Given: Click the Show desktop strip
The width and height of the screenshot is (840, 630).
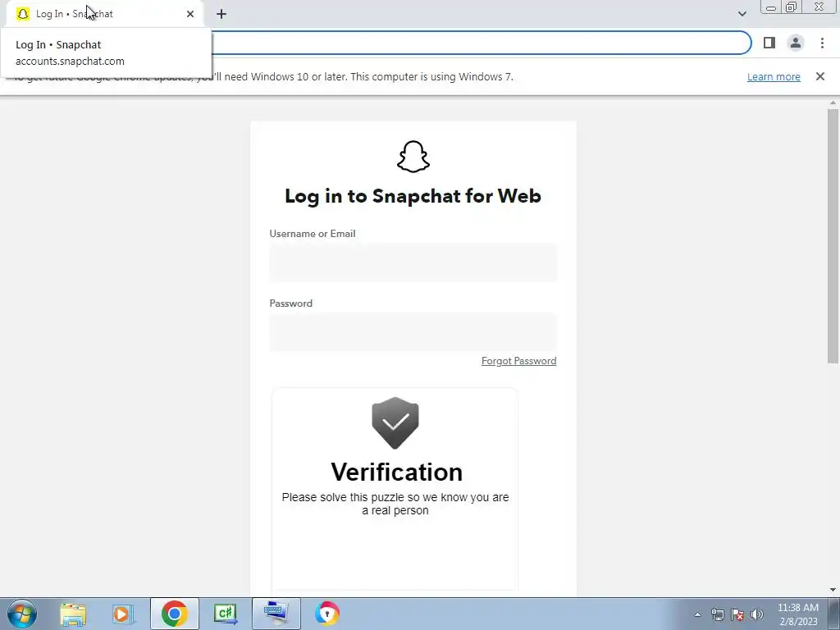Looking at the screenshot, I should coord(834,614).
